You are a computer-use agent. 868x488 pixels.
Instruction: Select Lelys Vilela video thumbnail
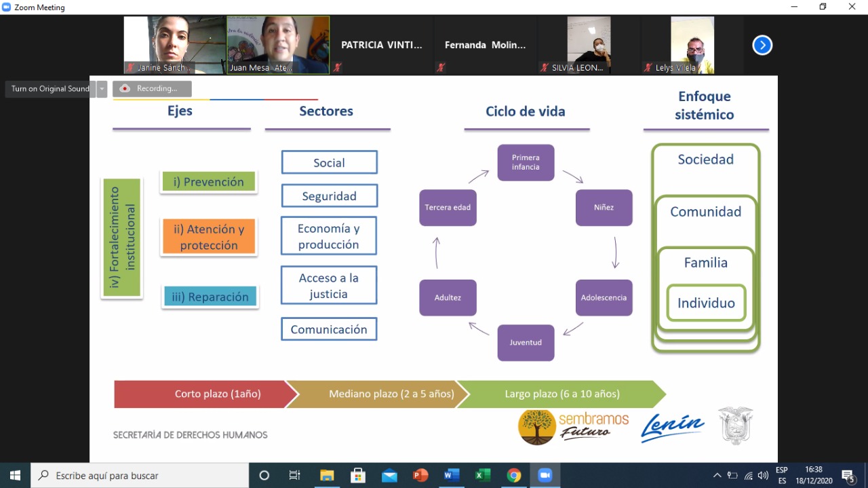(x=692, y=45)
